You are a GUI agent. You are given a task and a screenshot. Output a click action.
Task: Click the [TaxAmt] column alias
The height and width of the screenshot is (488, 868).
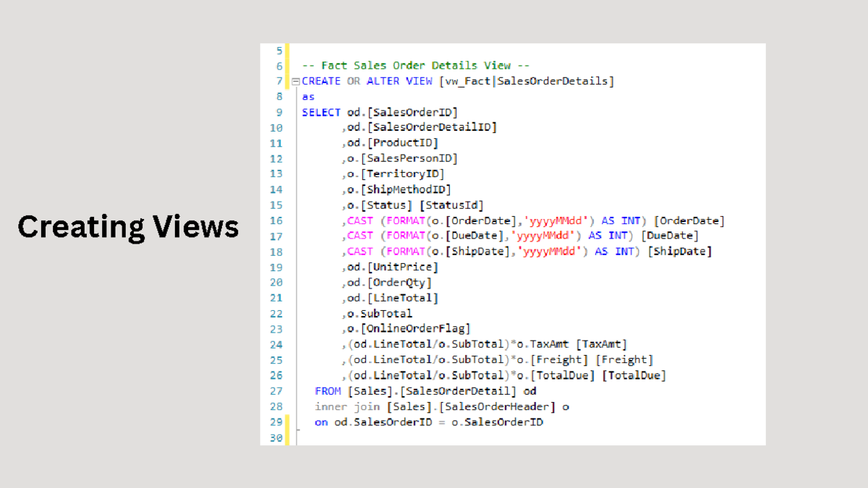point(601,344)
